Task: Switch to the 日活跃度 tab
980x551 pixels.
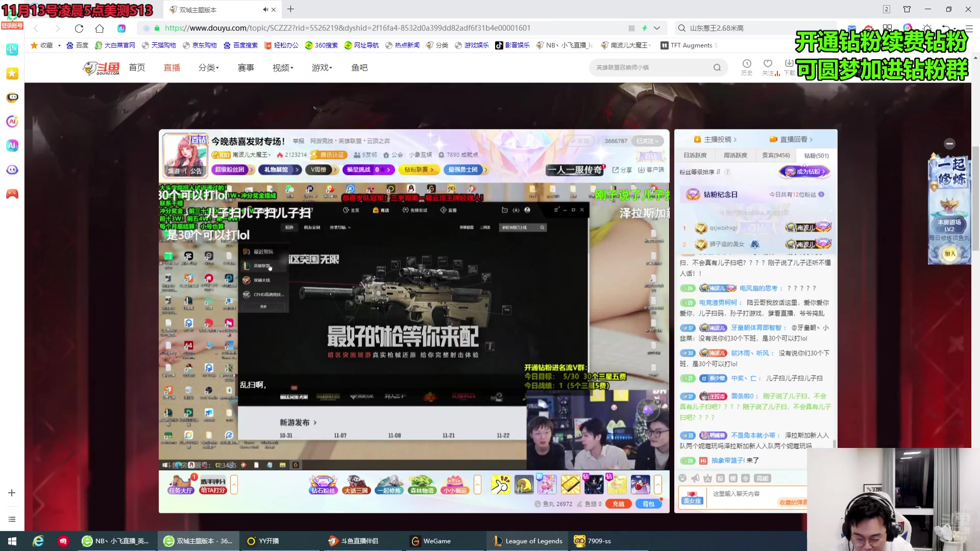Action: pyautogui.click(x=695, y=155)
